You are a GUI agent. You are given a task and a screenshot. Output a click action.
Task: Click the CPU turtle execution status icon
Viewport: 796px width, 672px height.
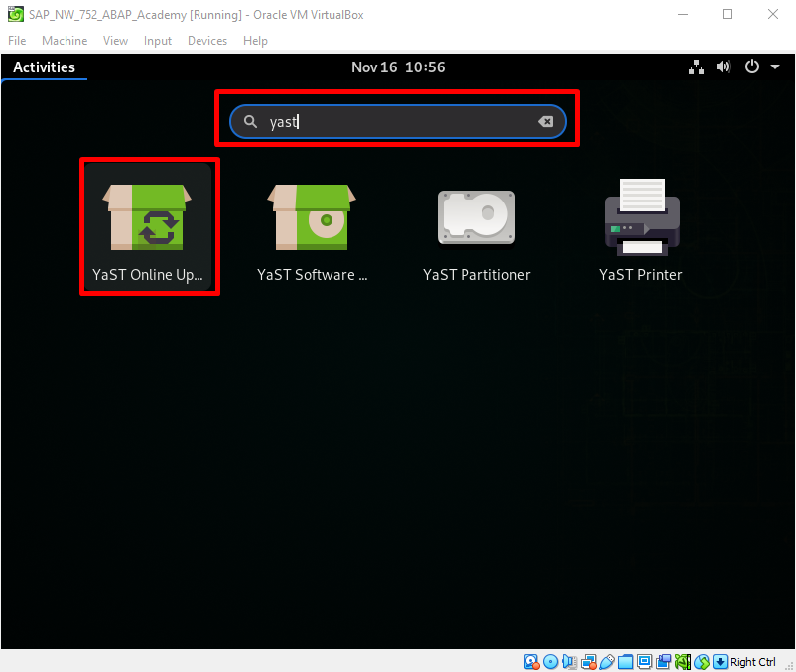click(683, 662)
